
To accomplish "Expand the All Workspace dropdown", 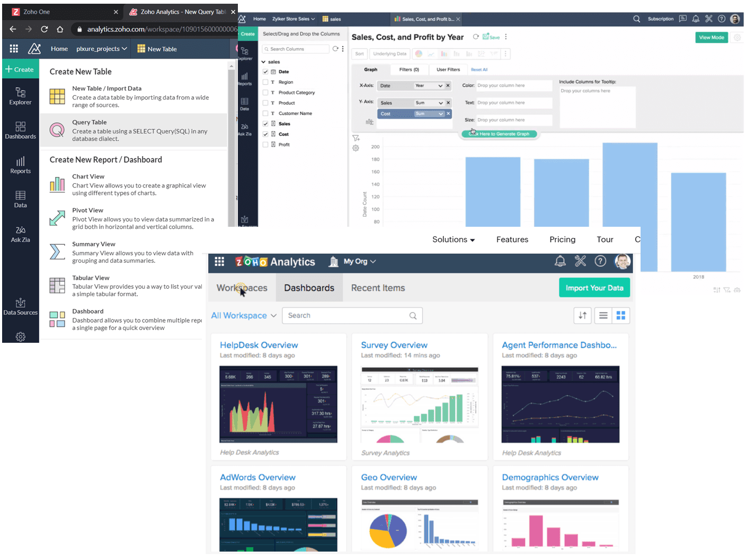I will pos(244,316).
